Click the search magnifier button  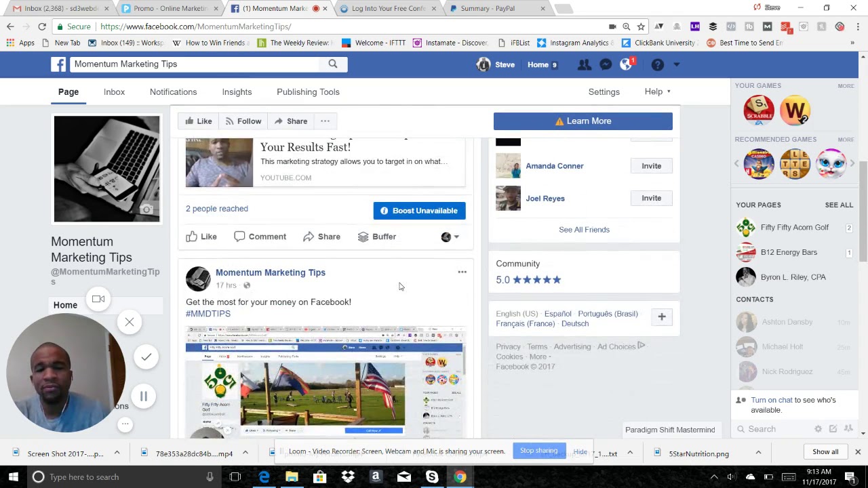point(333,64)
